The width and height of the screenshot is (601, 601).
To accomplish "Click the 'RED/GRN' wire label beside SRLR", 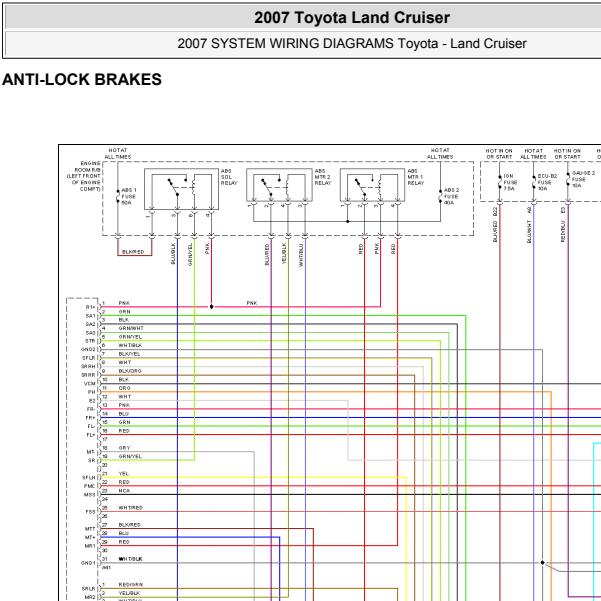I will [131, 585].
